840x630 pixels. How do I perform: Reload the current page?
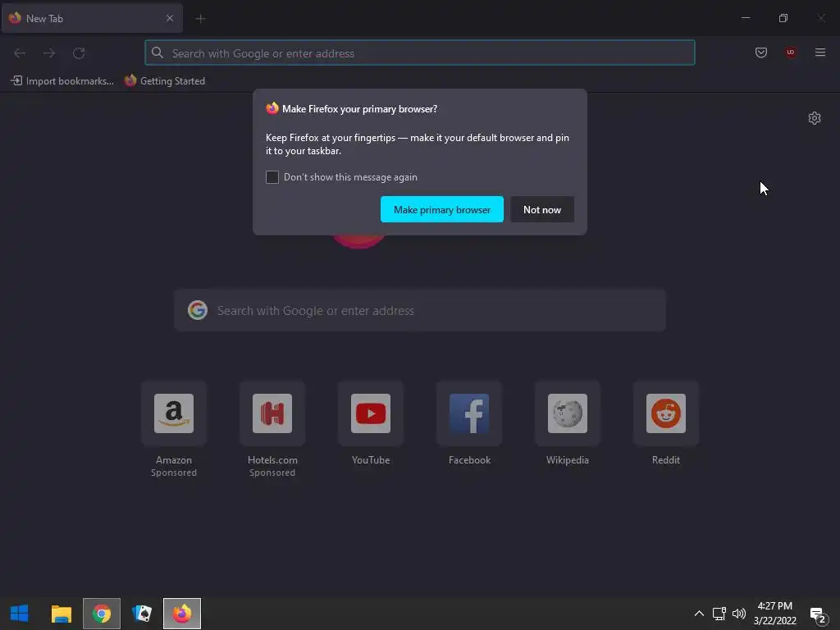[x=79, y=53]
